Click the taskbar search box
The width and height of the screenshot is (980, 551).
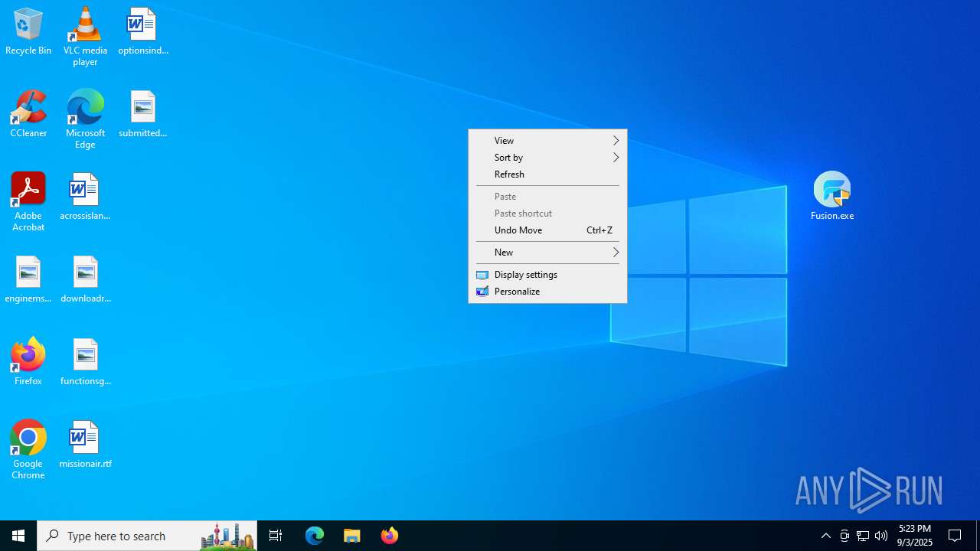[x=147, y=536]
